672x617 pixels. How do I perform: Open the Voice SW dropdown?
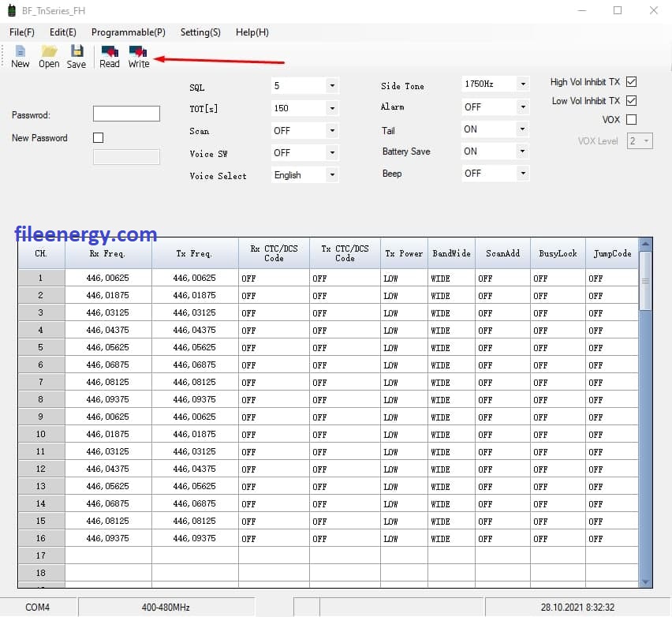coord(332,152)
